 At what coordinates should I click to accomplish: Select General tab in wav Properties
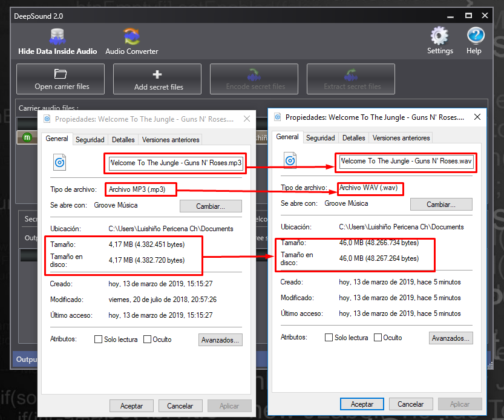287,137
